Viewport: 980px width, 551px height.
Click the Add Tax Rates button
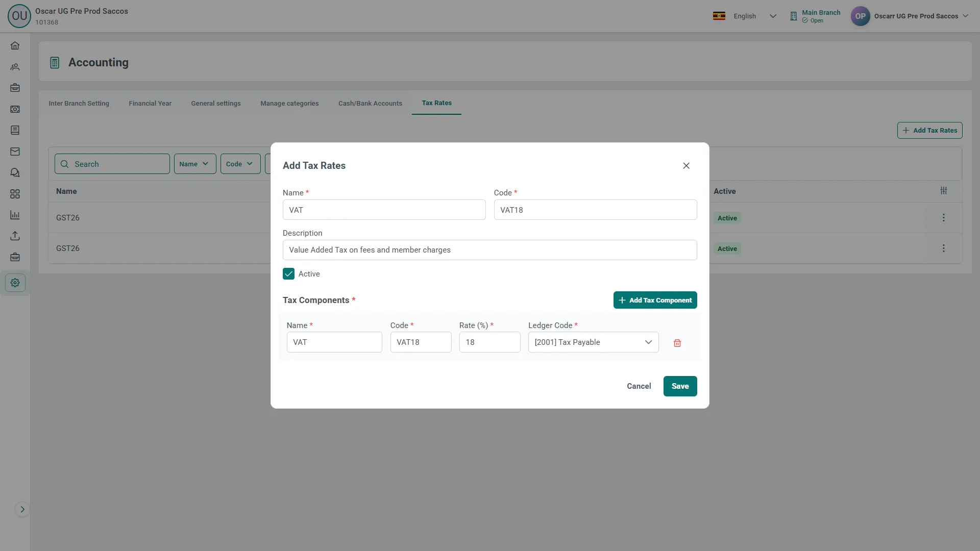(x=929, y=131)
